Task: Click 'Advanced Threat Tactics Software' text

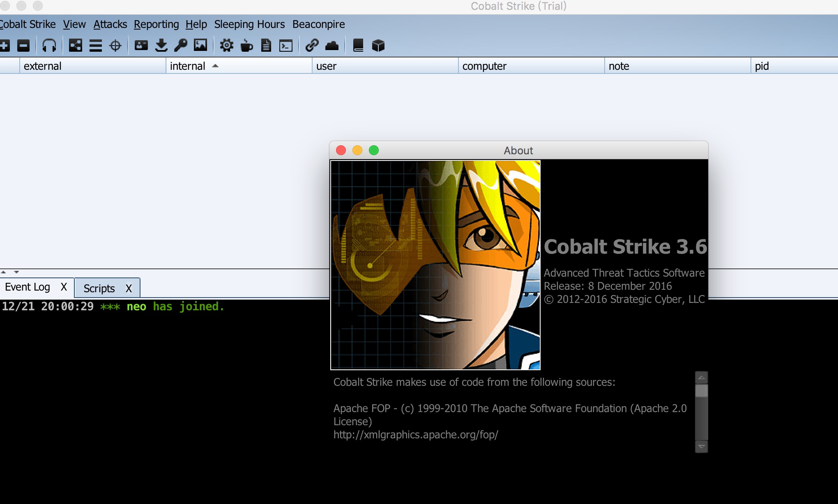Action: click(x=624, y=273)
